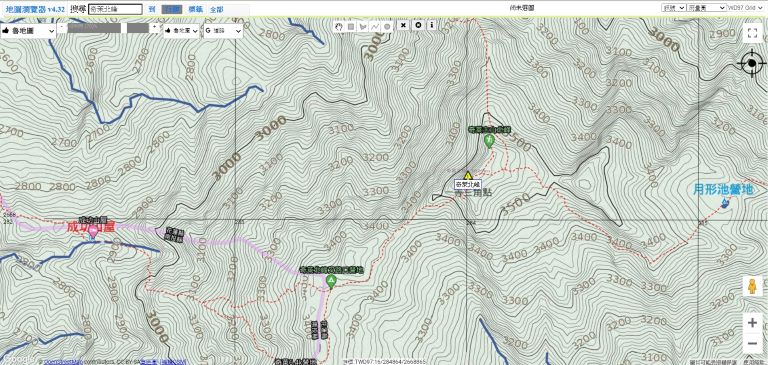The image size is (768, 365).
Task: Select the polygon drawing tool
Action: click(363, 26)
